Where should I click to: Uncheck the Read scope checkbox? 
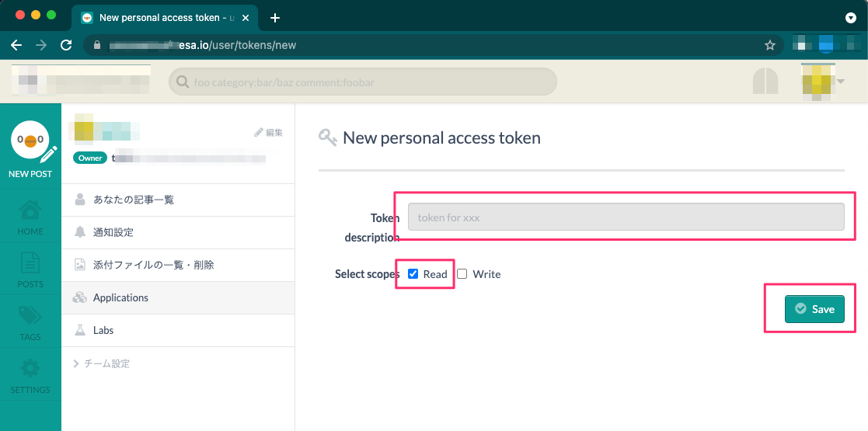(413, 274)
